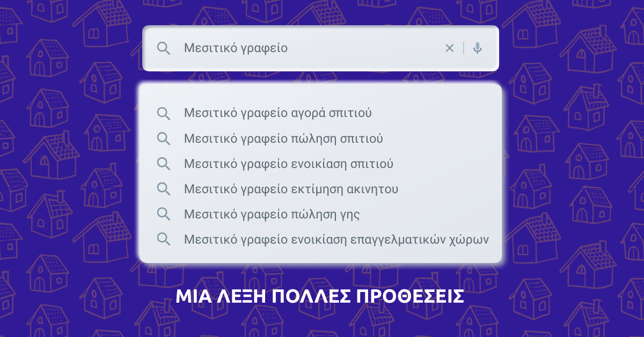
Task: Clear the search text with X
Action: (450, 48)
